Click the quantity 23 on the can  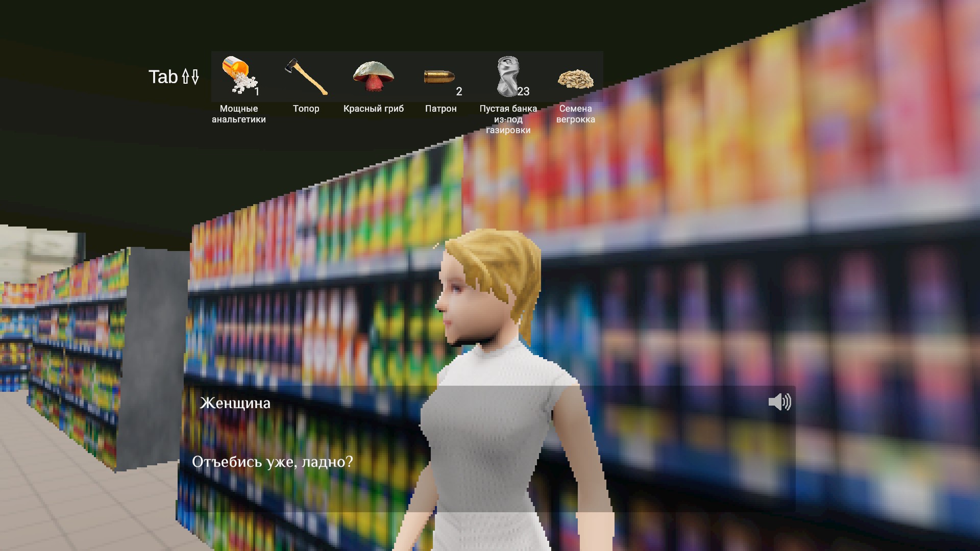click(523, 91)
